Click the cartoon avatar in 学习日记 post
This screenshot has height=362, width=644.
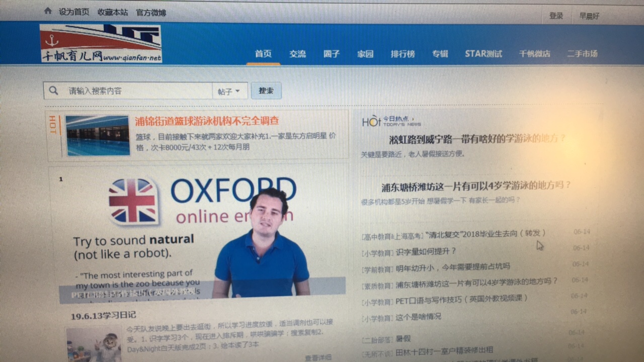tap(94, 344)
